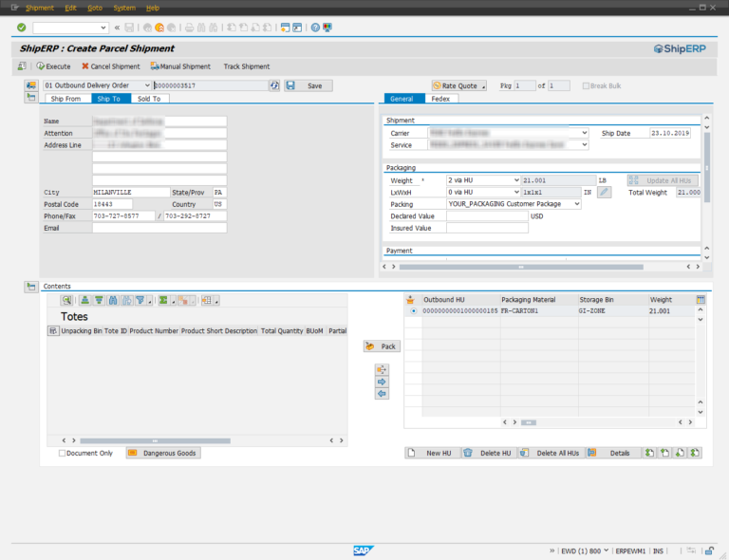Click the Execute button

53,66
